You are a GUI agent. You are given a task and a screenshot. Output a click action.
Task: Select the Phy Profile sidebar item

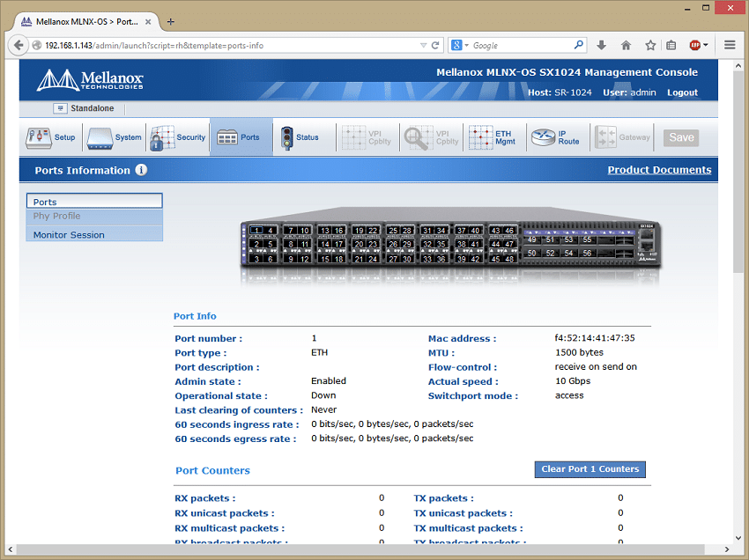(x=94, y=217)
